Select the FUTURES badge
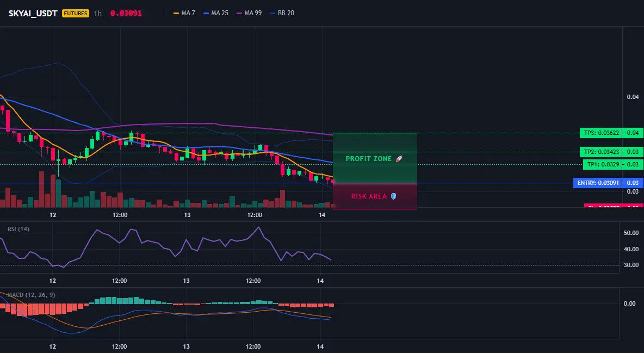Image resolution: width=644 pixels, height=353 pixels. point(76,13)
